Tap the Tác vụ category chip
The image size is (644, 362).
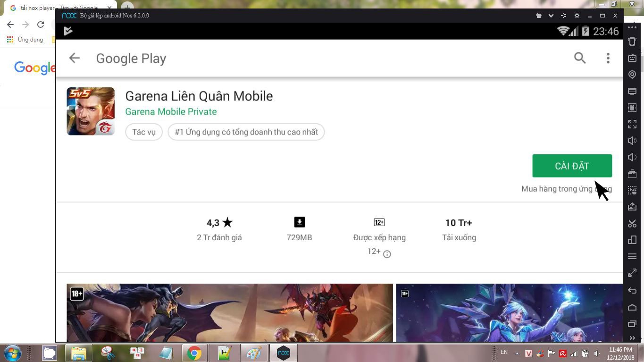pos(144,132)
